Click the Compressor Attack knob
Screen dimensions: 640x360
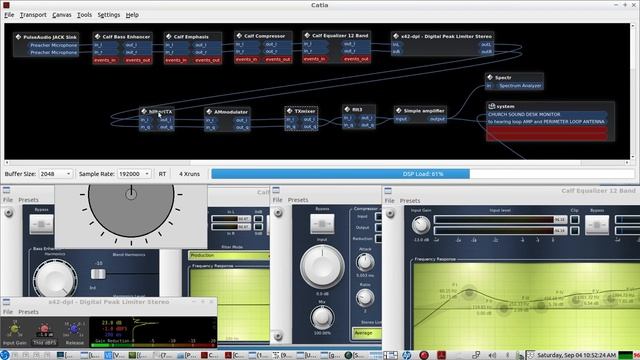365,262
